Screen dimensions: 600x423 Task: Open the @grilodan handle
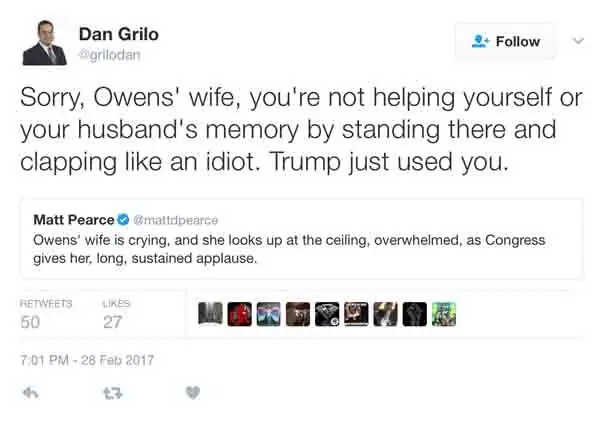109,55
